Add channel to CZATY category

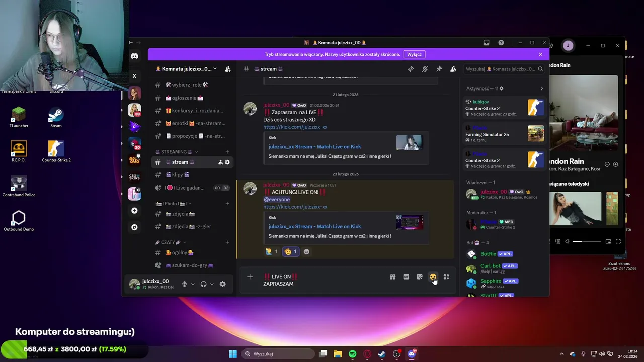(x=227, y=242)
